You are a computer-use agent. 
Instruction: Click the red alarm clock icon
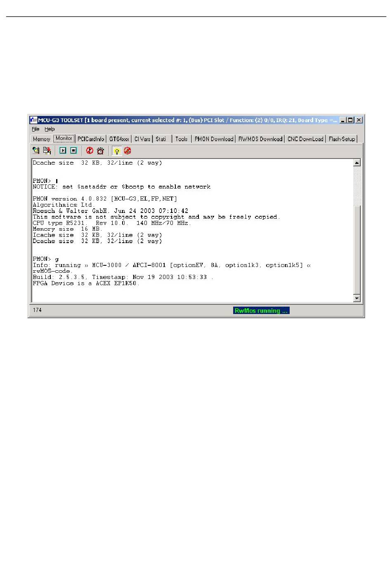point(100,151)
